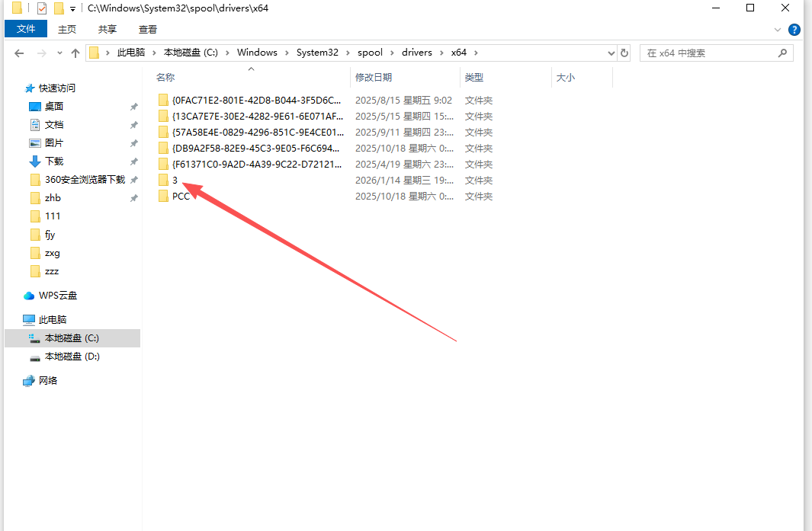
Task: Click the search magnifier in the search box
Action: [x=783, y=53]
